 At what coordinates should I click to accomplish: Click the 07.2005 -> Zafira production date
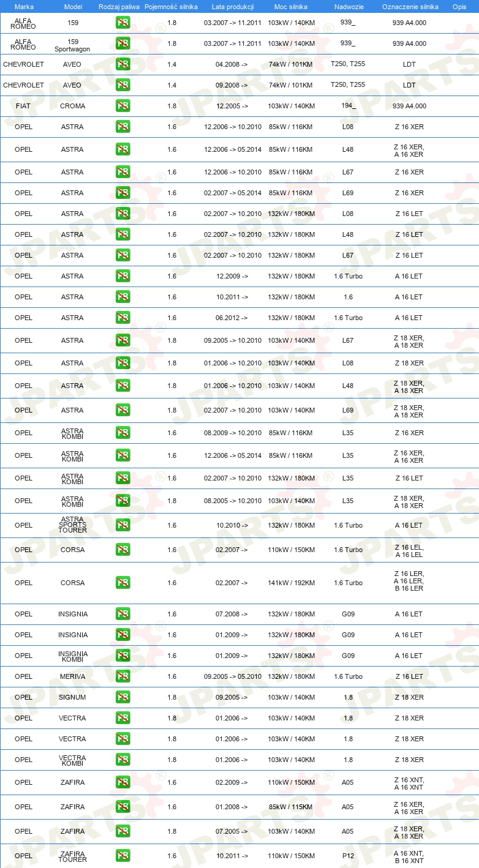(232, 831)
